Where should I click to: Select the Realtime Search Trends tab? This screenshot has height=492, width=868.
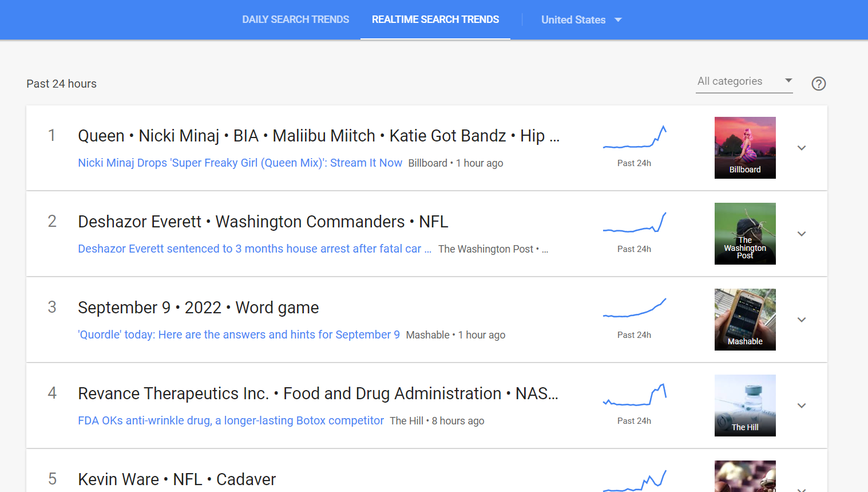point(435,19)
